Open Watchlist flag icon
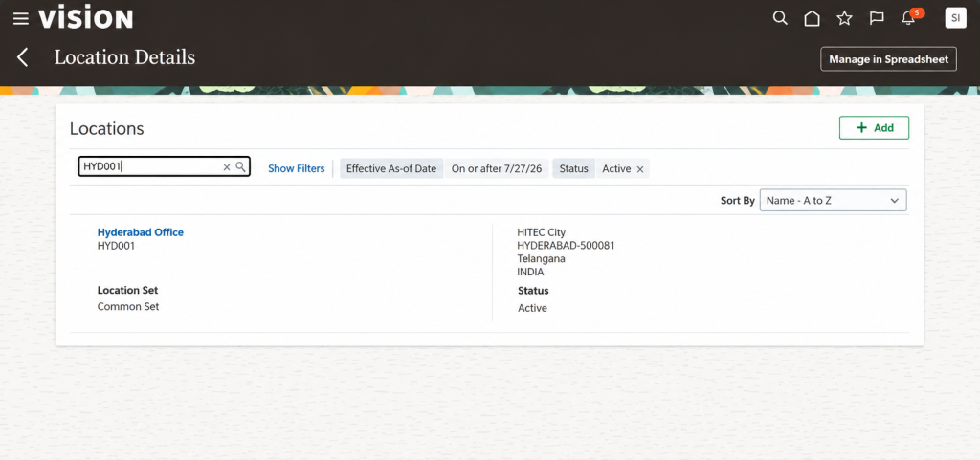 877,19
